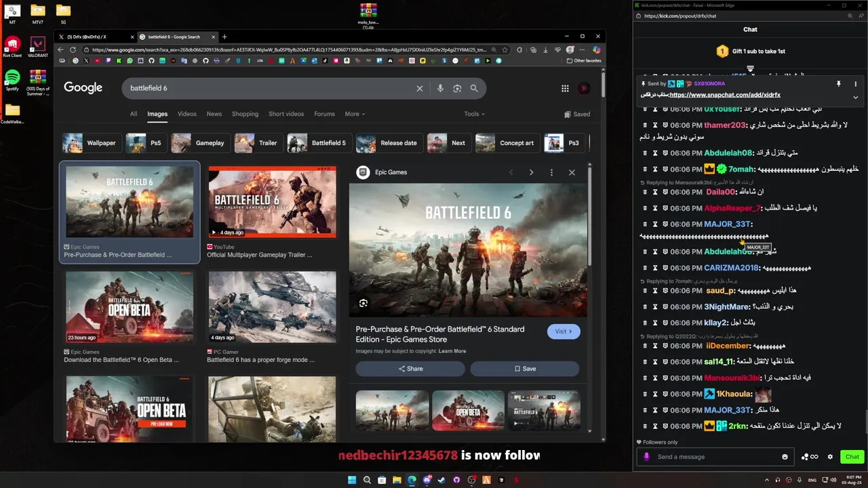Open Battlefield 6 Open Beta download thumbnail

click(x=130, y=307)
